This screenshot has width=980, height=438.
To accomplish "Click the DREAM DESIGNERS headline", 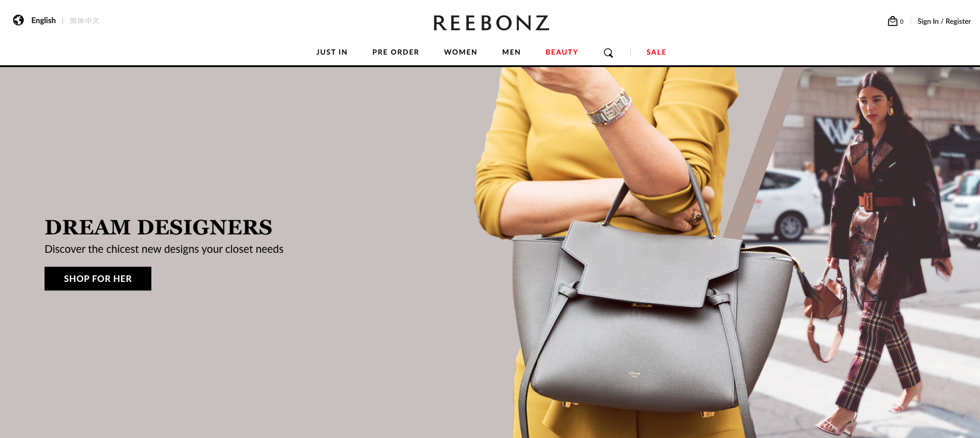I will click(158, 227).
